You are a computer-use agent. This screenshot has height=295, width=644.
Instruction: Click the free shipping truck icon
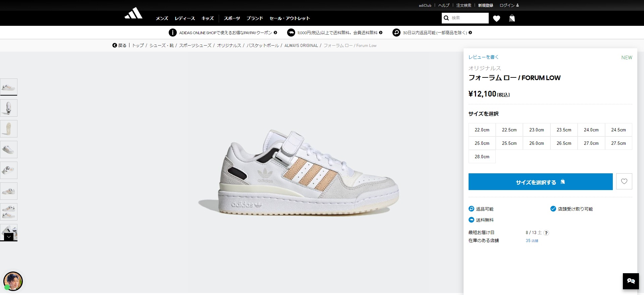tap(291, 33)
